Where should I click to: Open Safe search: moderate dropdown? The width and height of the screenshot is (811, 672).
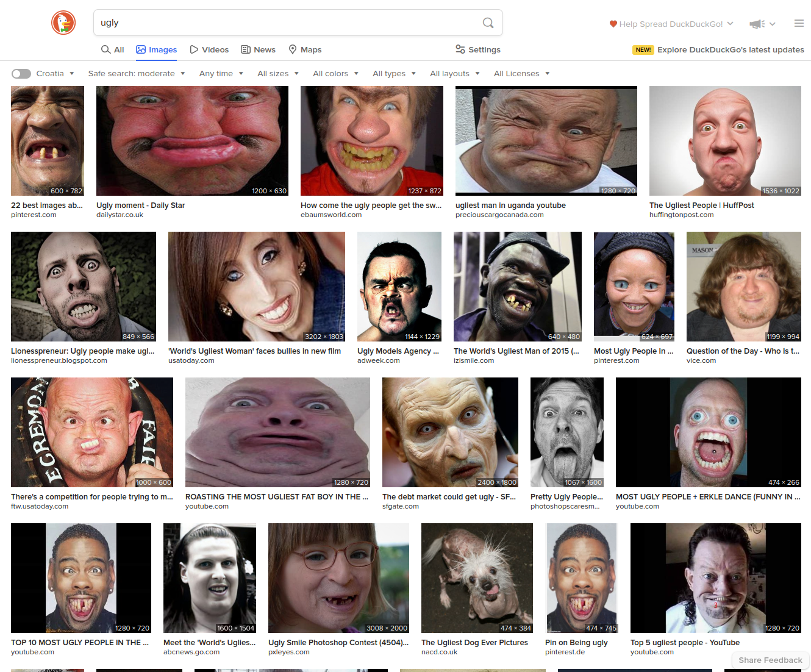pyautogui.click(x=136, y=74)
